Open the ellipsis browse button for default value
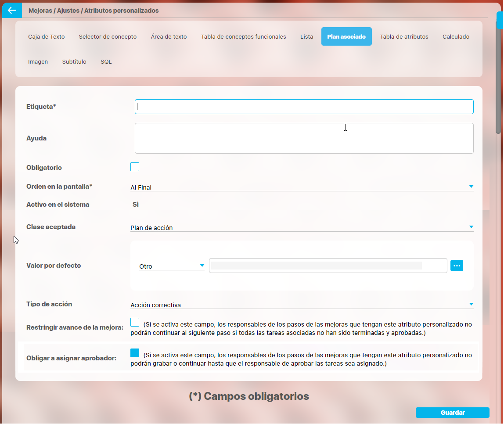Viewport: 504px width, 424px height. click(x=457, y=266)
